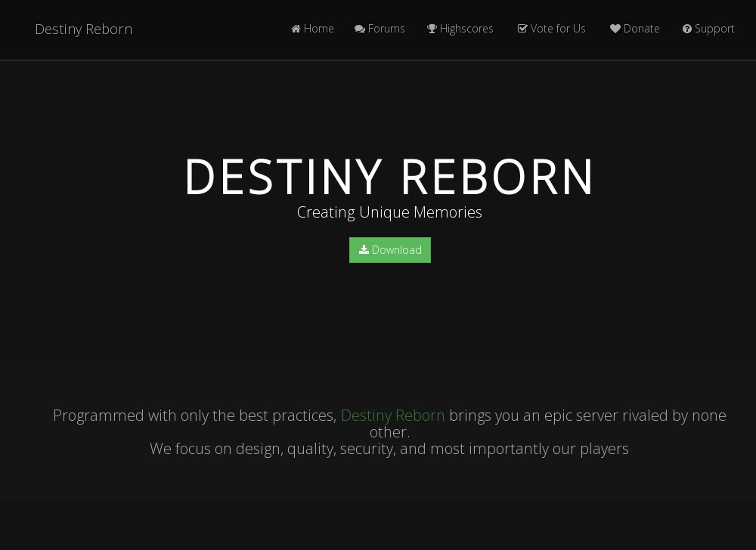Click the tagline Creating Unique Memories
This screenshot has height=550, width=756.
pyautogui.click(x=389, y=212)
